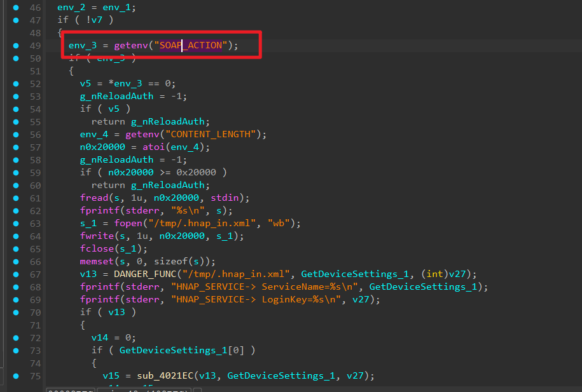This screenshot has width=582, height=392.
Task: Click the gutter dot on line 75
Action: pos(16,376)
